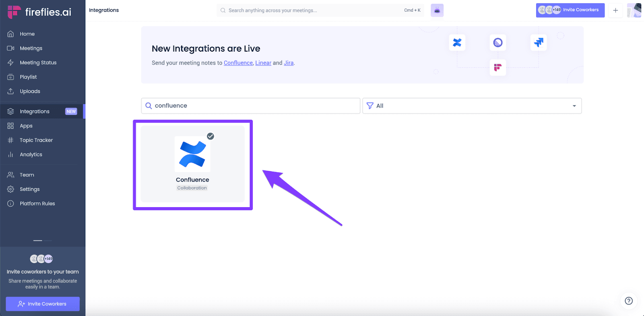Click the Platform Rules info icon

click(x=10, y=204)
